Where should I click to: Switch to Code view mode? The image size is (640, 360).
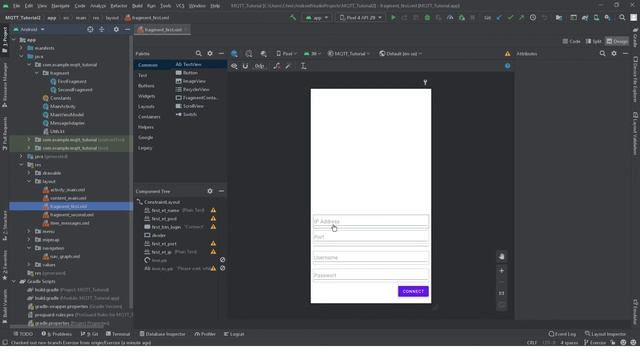(571, 41)
